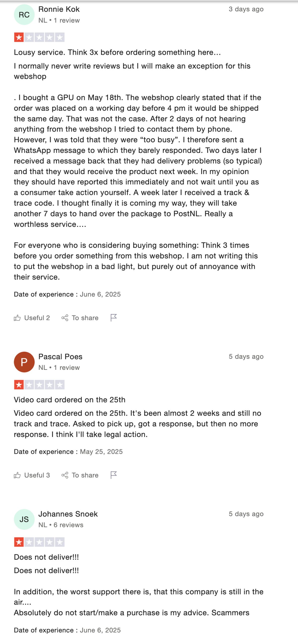Click Johannes Snoek's '6 reviews' count

[x=68, y=525]
